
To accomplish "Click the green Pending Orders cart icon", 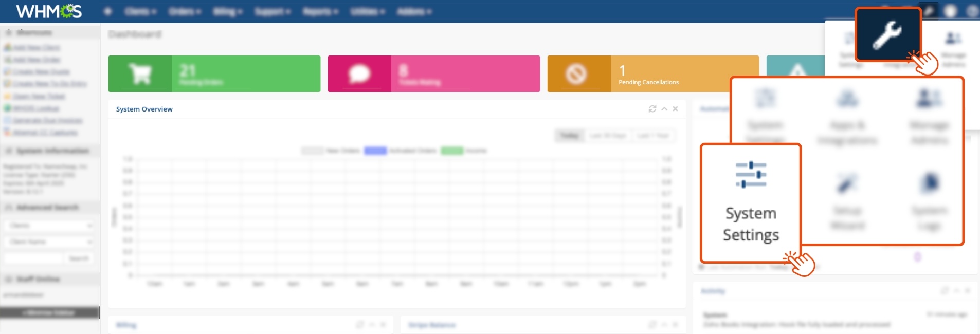I will click(x=140, y=74).
